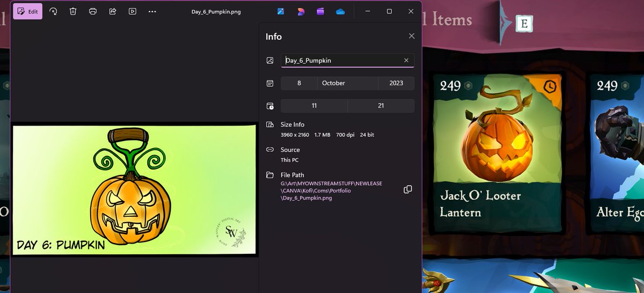Delete the photo with trash icon
The height and width of the screenshot is (293, 644).
coord(73,11)
